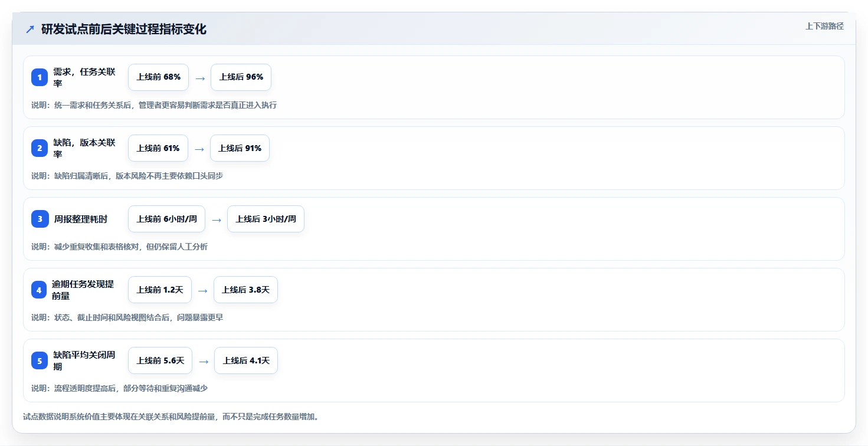Click the arrow between 6小时/周 and 3小时/周
The width and height of the screenshot is (868, 446).
click(217, 219)
